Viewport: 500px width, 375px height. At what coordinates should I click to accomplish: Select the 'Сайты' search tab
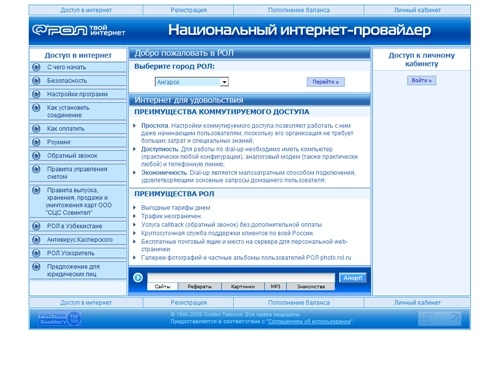pos(162,286)
